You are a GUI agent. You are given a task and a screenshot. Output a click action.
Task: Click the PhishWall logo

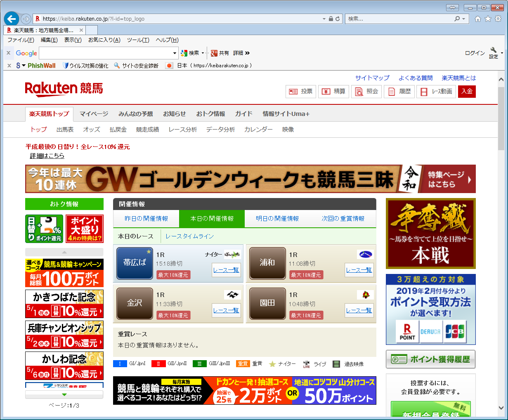(x=41, y=66)
